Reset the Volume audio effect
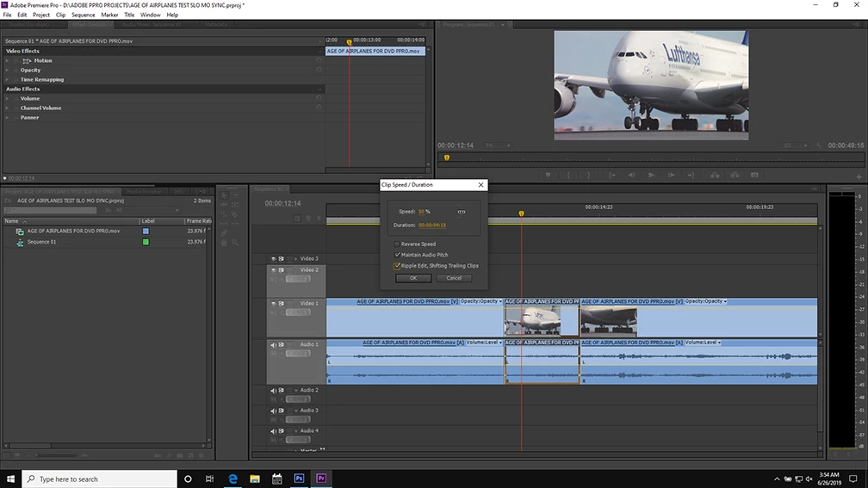 click(319, 98)
